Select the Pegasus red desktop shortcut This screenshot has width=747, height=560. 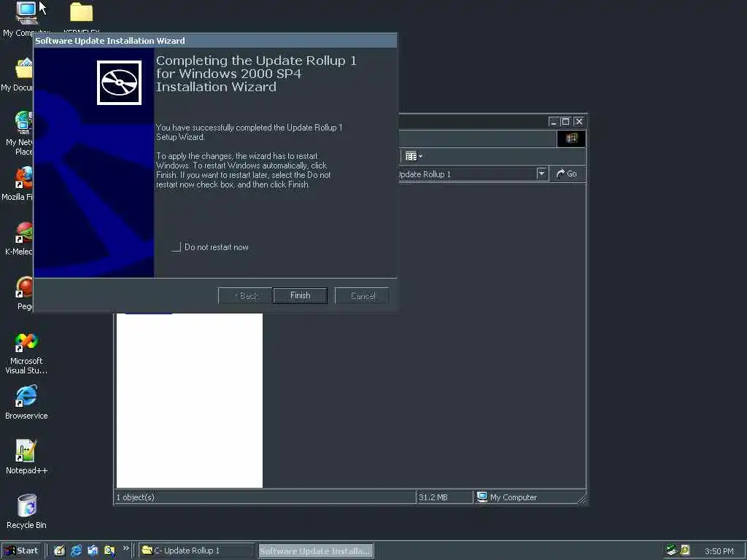click(x=24, y=293)
